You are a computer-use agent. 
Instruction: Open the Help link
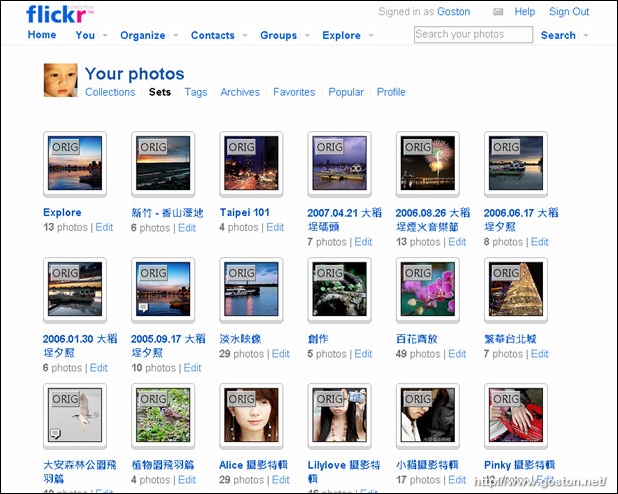point(525,12)
